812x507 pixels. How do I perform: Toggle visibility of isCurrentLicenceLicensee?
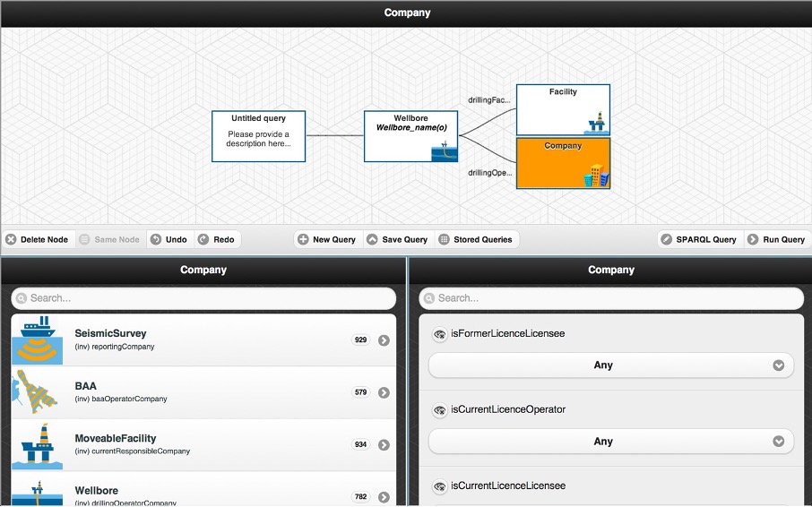(x=439, y=486)
